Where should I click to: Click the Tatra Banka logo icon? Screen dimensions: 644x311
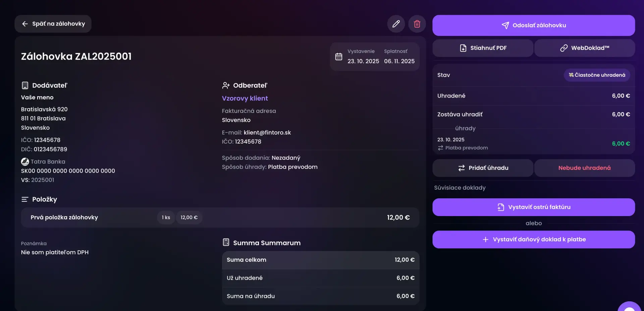pos(25,162)
